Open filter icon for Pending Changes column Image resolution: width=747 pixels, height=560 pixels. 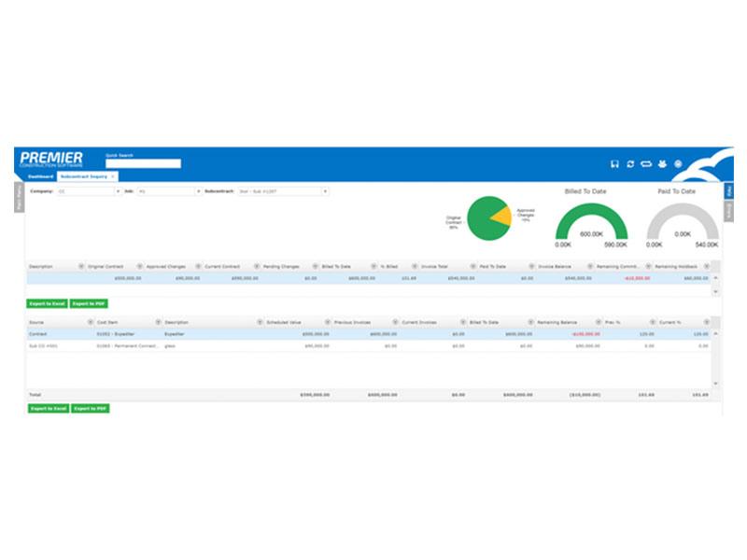point(316,266)
